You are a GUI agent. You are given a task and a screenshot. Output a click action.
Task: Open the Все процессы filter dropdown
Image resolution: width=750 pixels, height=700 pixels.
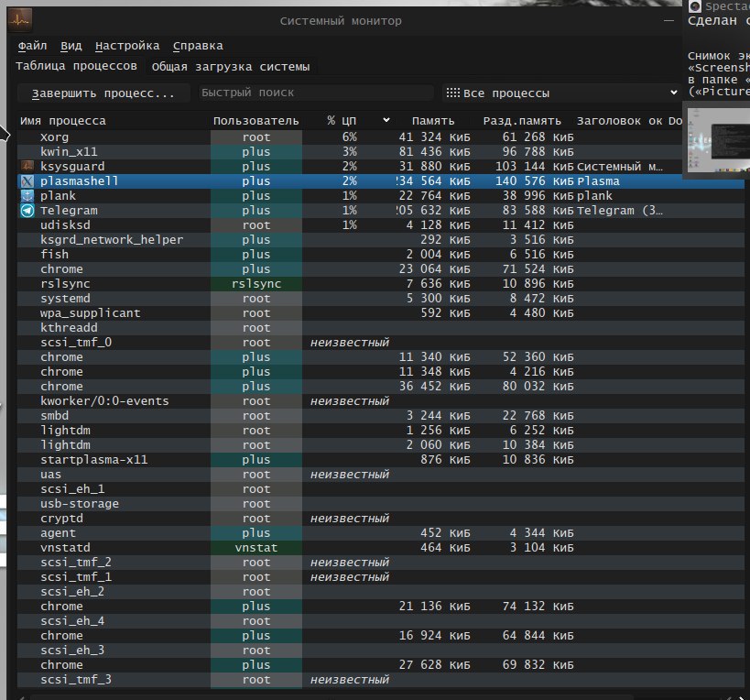[561, 93]
